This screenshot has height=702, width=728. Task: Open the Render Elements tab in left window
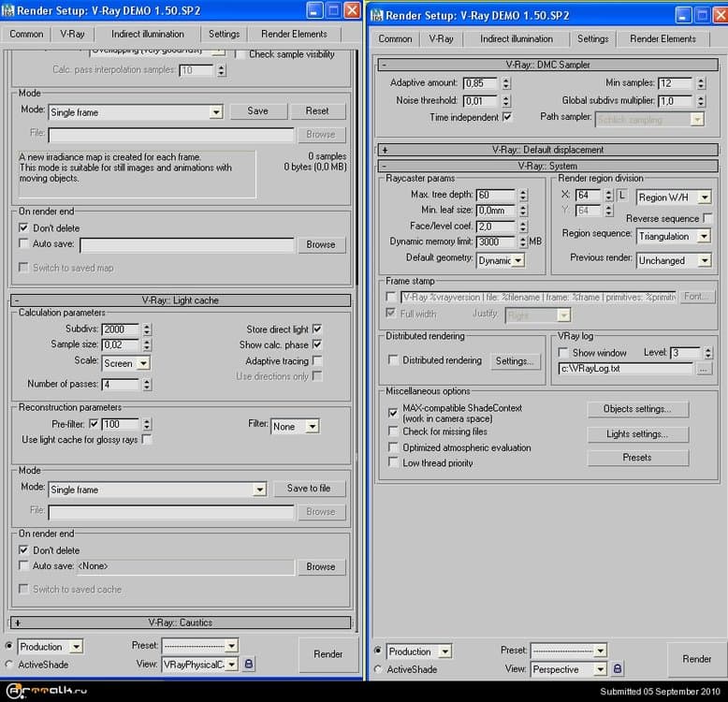294,34
